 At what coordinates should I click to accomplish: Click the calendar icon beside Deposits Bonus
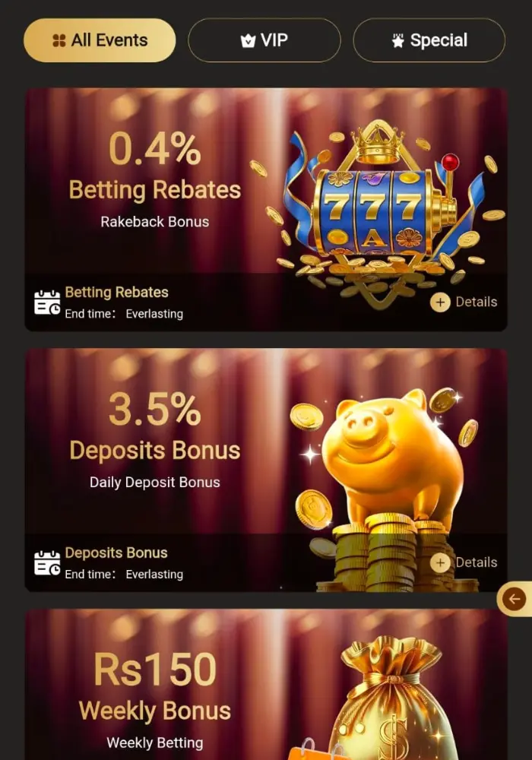47,562
